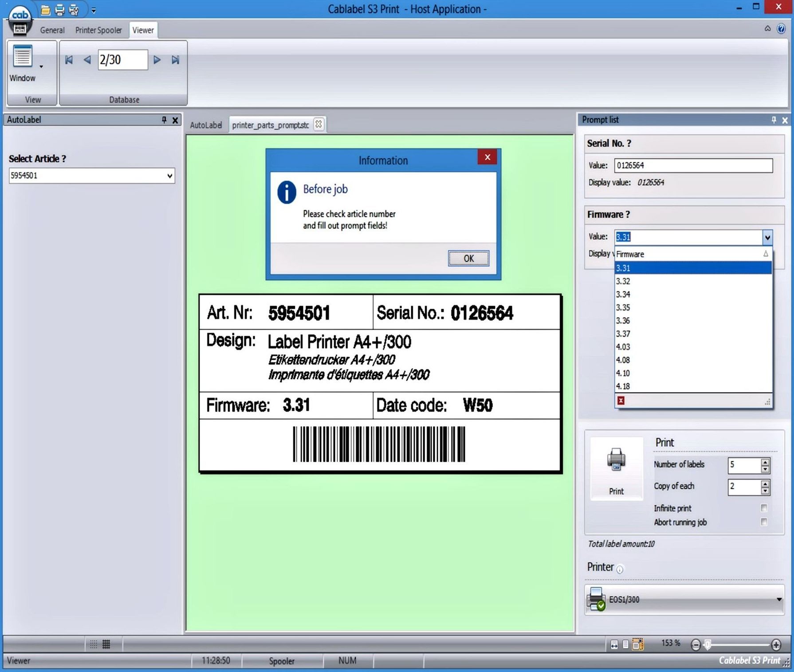Pin the Prompt list panel
The image size is (794, 672).
tap(774, 120)
